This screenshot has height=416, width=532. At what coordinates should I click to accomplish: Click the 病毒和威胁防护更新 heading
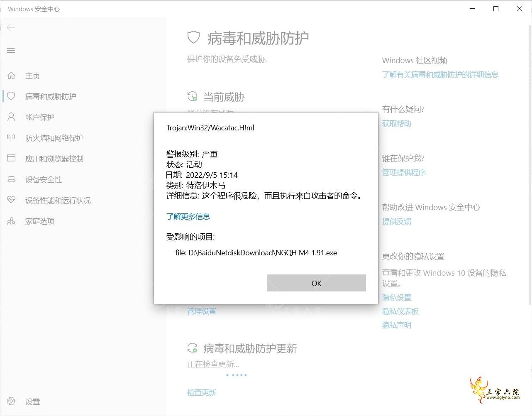pyautogui.click(x=250, y=348)
